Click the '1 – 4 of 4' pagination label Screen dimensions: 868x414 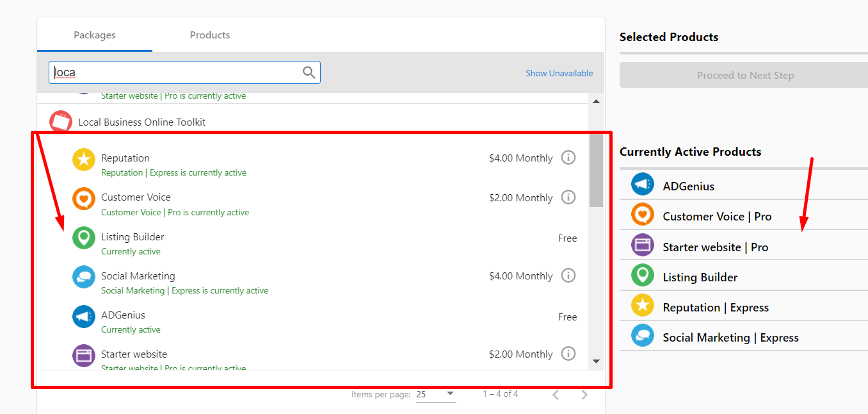click(x=501, y=394)
